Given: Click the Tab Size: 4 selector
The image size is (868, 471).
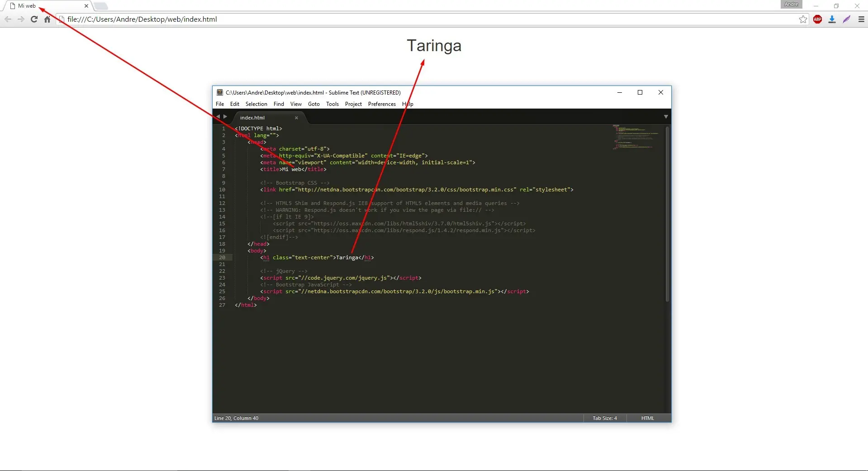Looking at the screenshot, I should 605,418.
